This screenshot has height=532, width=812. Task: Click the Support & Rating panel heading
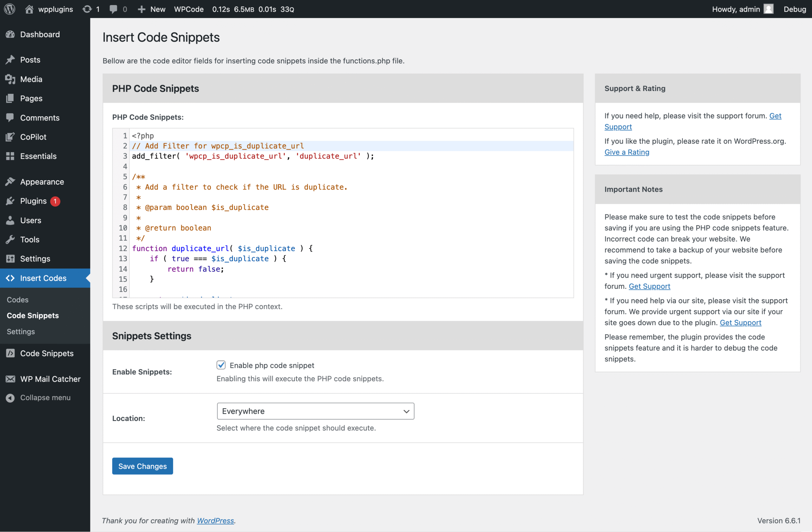(635, 88)
